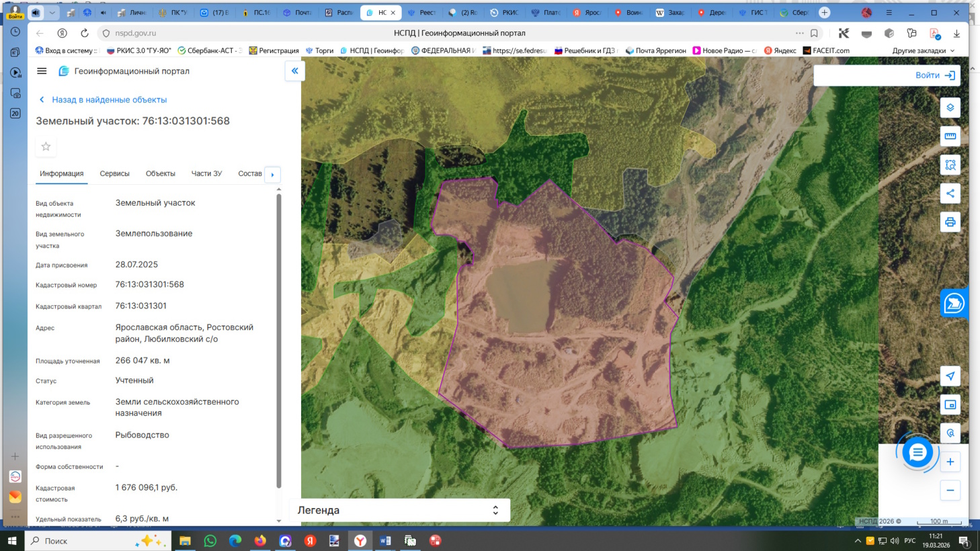
Task: Click the Войти login button
Action: tap(934, 75)
